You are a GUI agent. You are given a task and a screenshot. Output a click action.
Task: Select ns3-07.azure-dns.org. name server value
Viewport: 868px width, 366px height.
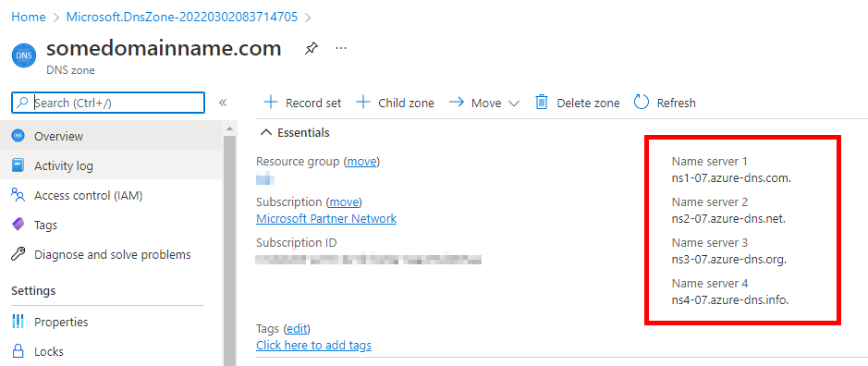(728, 259)
